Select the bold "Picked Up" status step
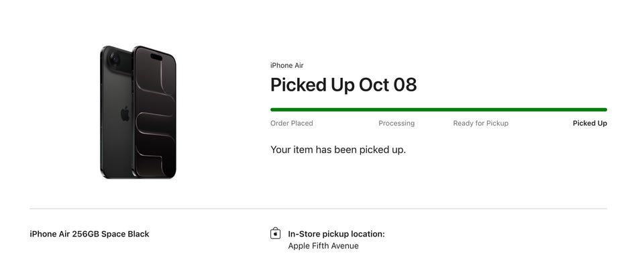 [x=590, y=124]
